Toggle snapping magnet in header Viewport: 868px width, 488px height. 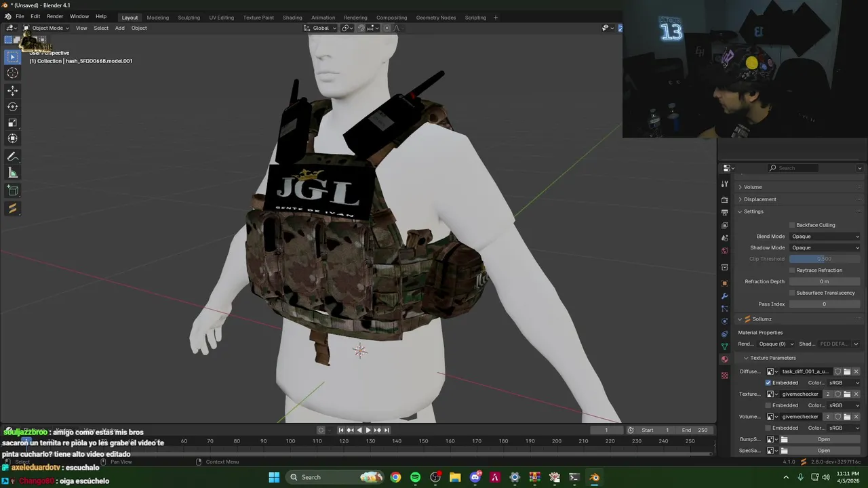(x=361, y=28)
